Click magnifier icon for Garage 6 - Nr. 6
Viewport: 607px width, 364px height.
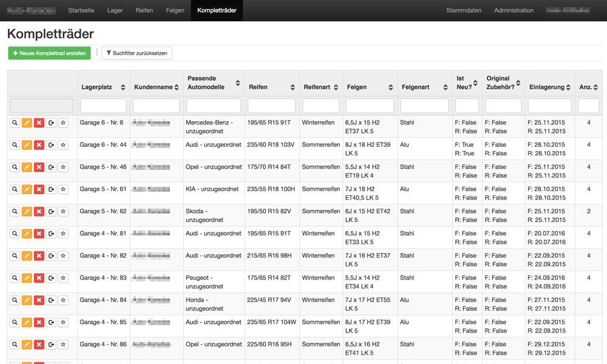15,123
